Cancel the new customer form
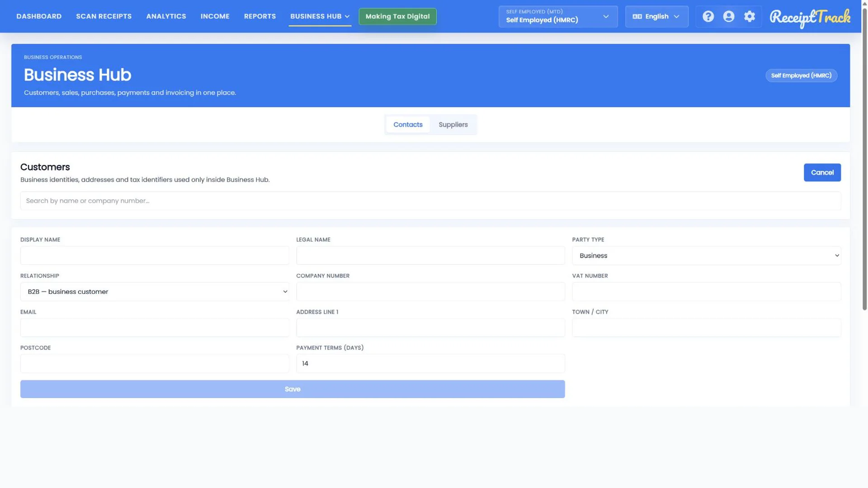This screenshot has width=868, height=488. (x=822, y=173)
